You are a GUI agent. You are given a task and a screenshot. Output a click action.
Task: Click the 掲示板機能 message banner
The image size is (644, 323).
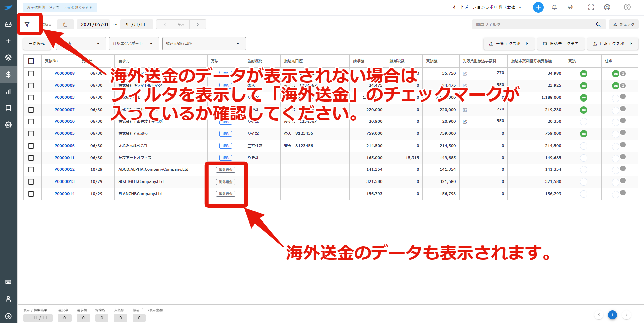pyautogui.click(x=60, y=7)
